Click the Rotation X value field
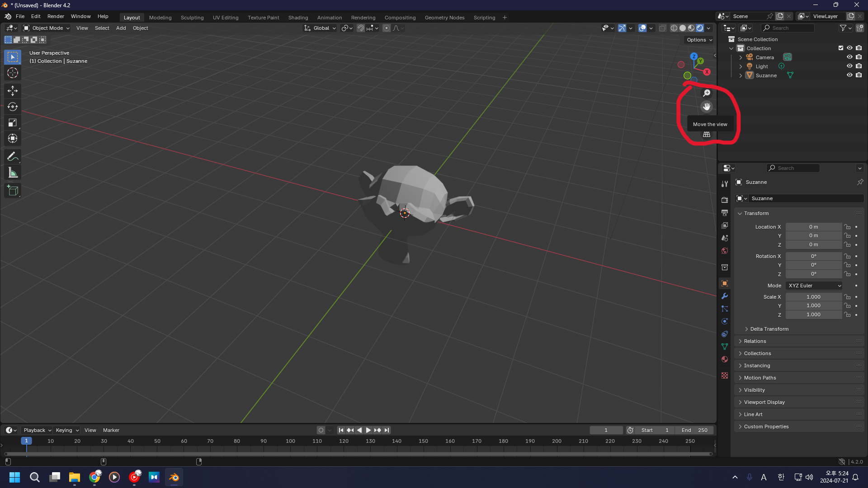Image resolution: width=868 pixels, height=488 pixels. pyautogui.click(x=814, y=256)
